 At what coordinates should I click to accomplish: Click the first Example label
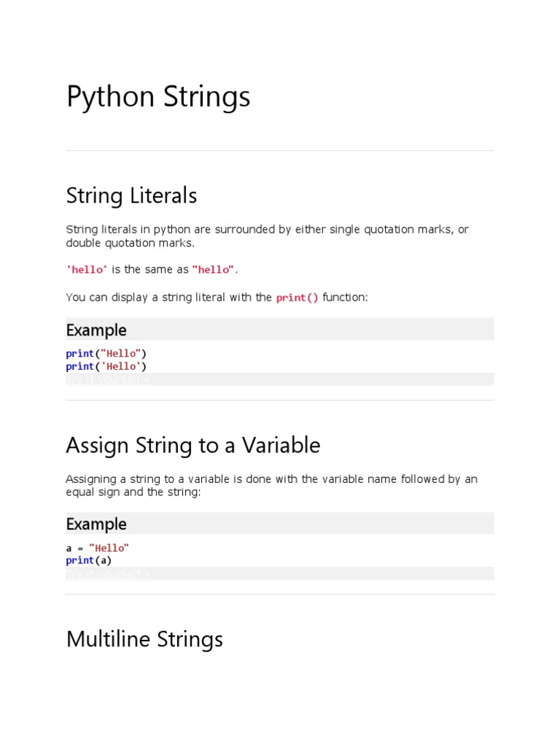tap(96, 330)
